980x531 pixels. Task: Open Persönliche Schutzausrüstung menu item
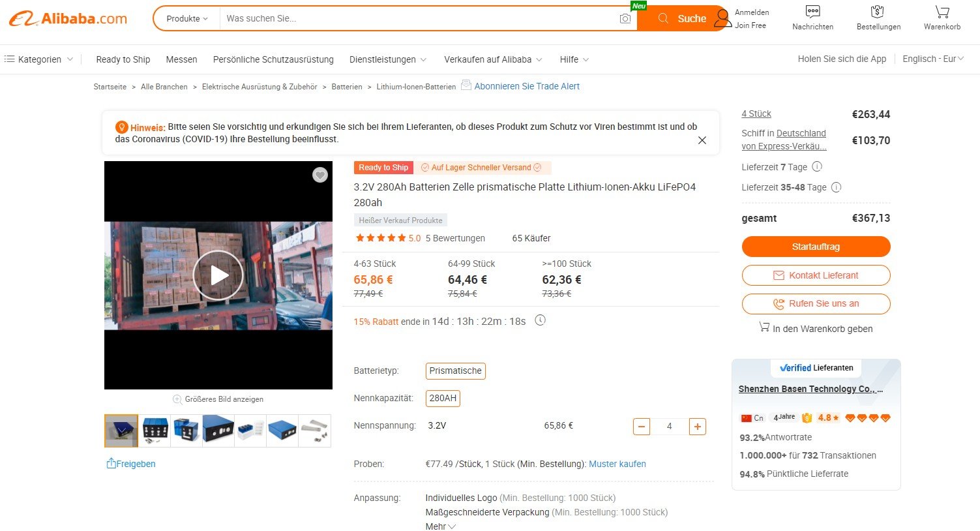273,59
